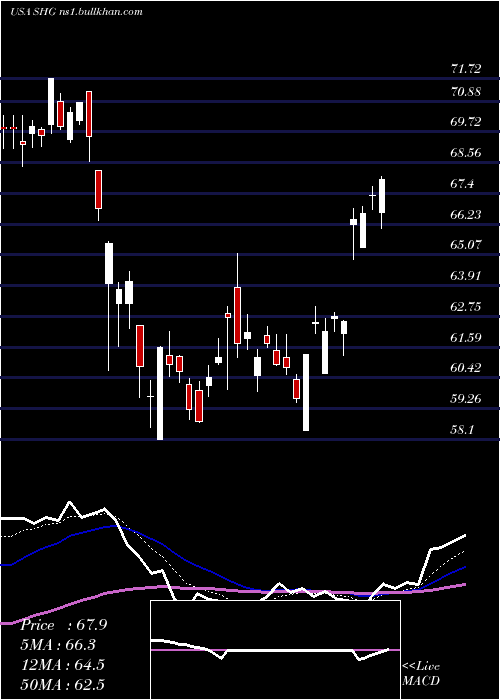Select the 66.23 price axis label

(x=466, y=215)
